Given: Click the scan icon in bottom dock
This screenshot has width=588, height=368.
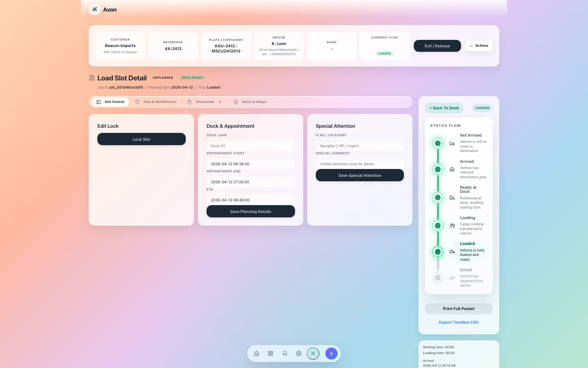Looking at the screenshot, I should point(313,353).
